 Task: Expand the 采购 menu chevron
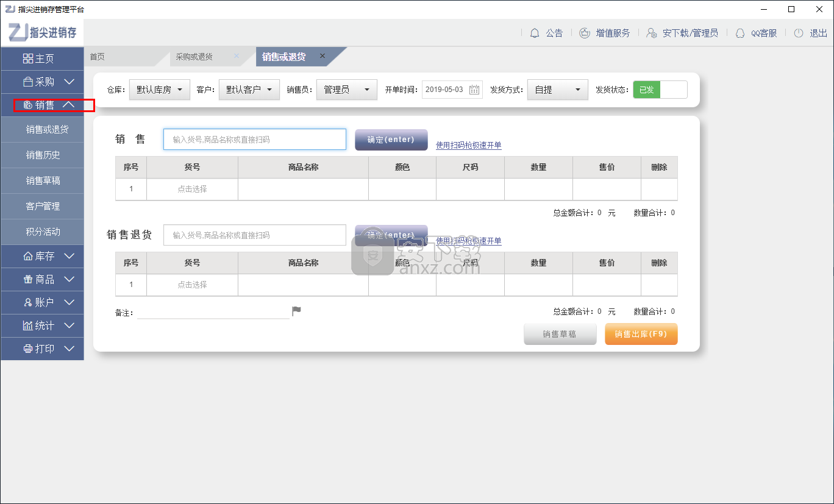[69, 82]
